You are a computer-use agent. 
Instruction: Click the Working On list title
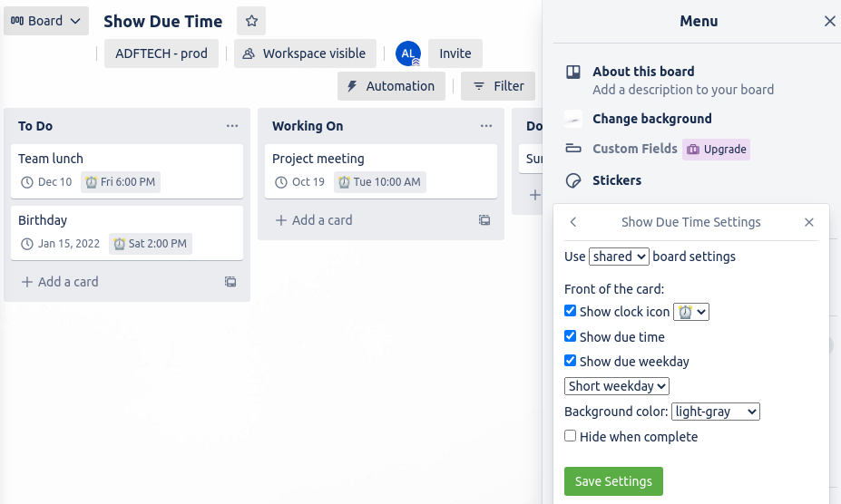[x=308, y=126]
